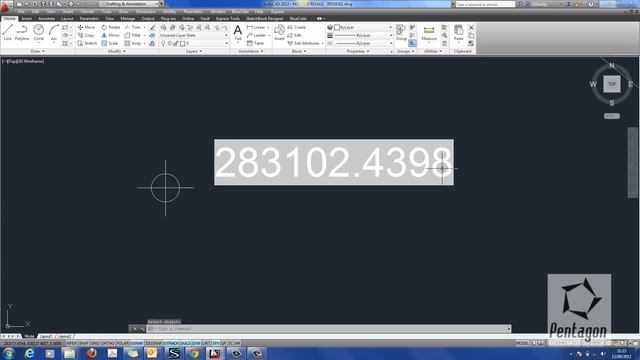Screen dimensions: 640x360
Task: Select the 283102.4398 text object
Action: pos(334,162)
